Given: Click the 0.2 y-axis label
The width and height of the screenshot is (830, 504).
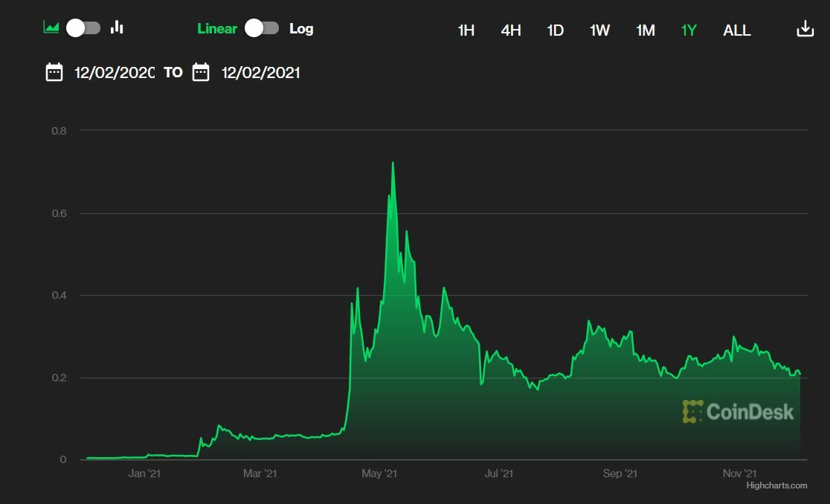Looking at the screenshot, I should pos(59,378).
